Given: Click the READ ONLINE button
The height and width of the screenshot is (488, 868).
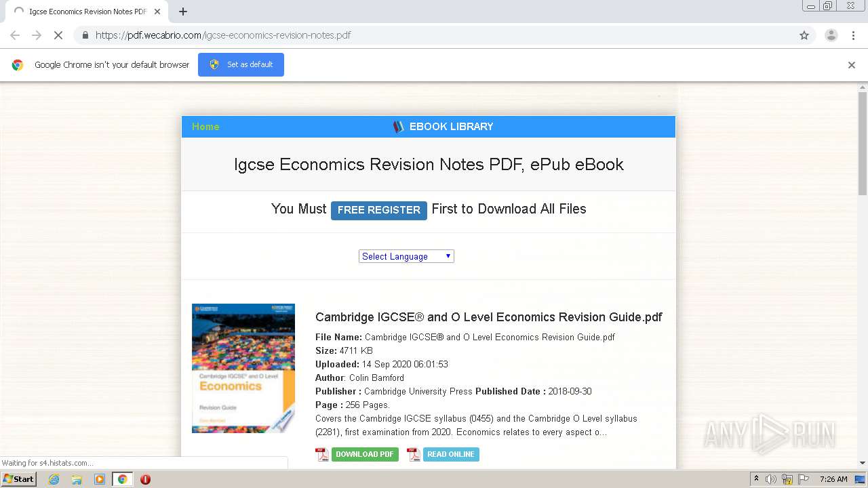Looking at the screenshot, I should 451,454.
